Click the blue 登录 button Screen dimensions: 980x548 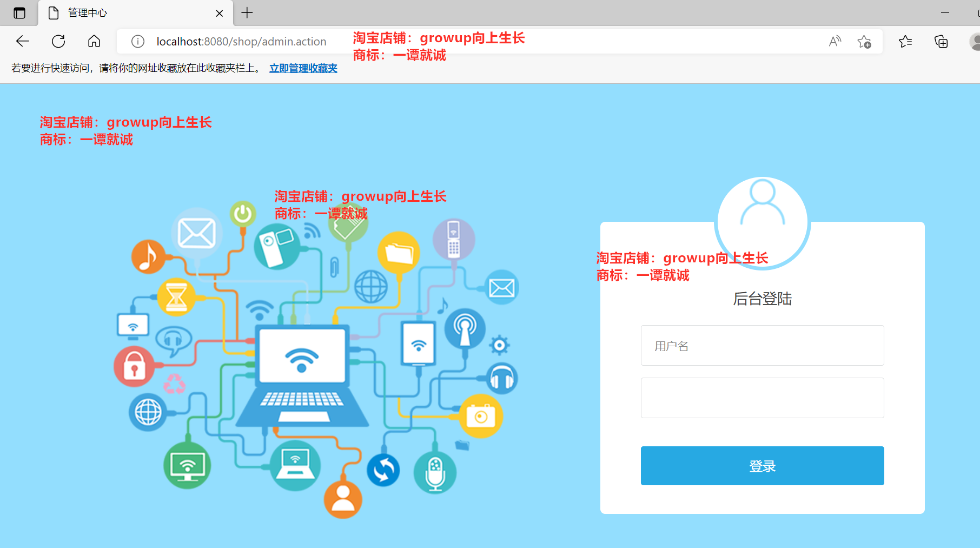click(x=762, y=466)
